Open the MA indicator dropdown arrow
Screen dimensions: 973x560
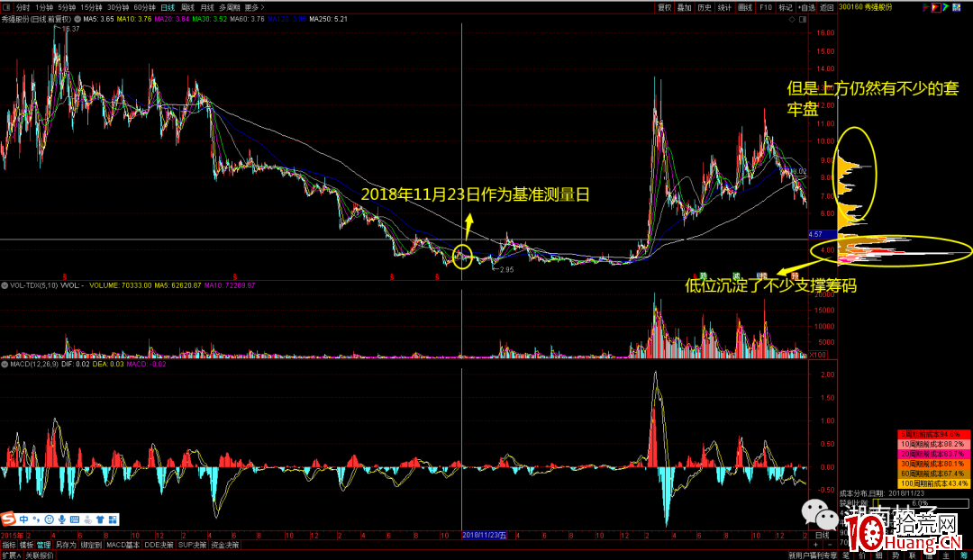77,19
